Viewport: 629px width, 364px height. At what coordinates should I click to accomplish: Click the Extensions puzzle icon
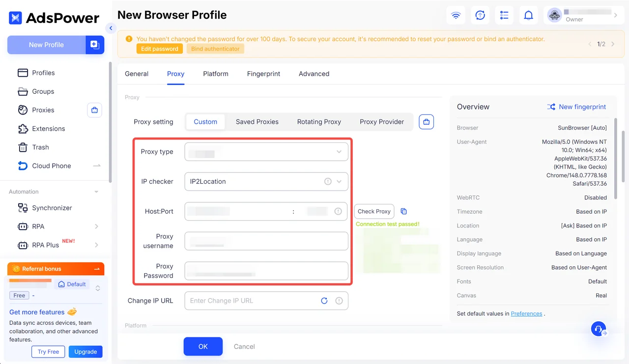(23, 129)
